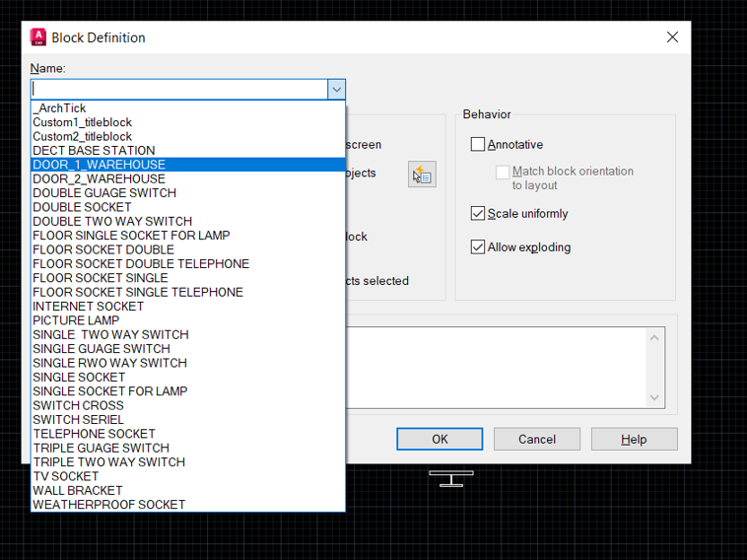Image resolution: width=747 pixels, height=560 pixels.
Task: Select SINGLE GUAGE SWITCH
Action: pyautogui.click(x=188, y=349)
